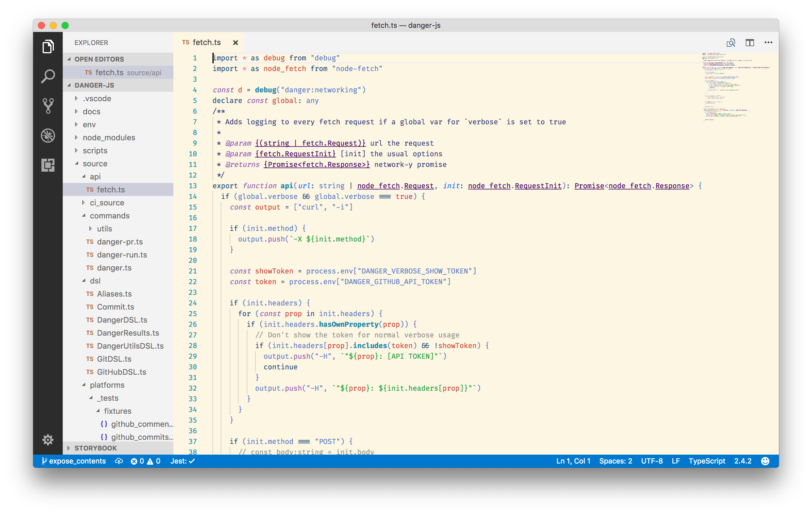812x515 pixels.
Task: Click the errors and warnings indicator
Action: click(x=146, y=461)
